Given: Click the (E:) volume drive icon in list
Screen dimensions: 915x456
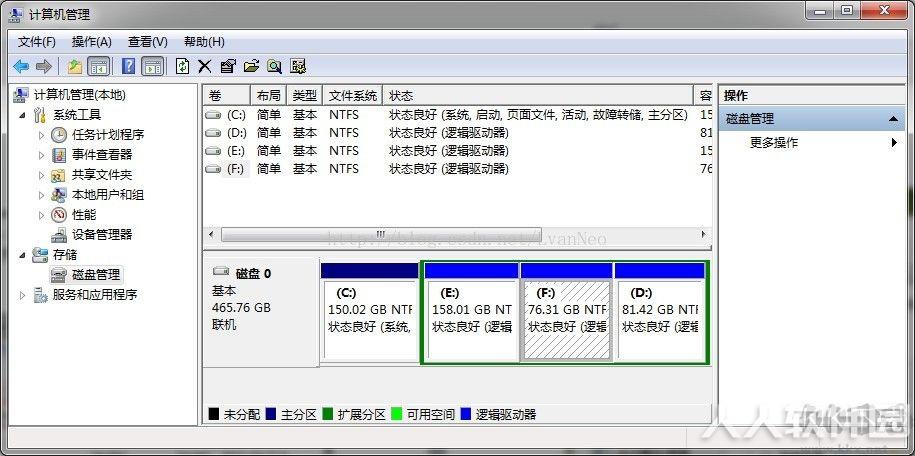Looking at the screenshot, I should 214,151.
